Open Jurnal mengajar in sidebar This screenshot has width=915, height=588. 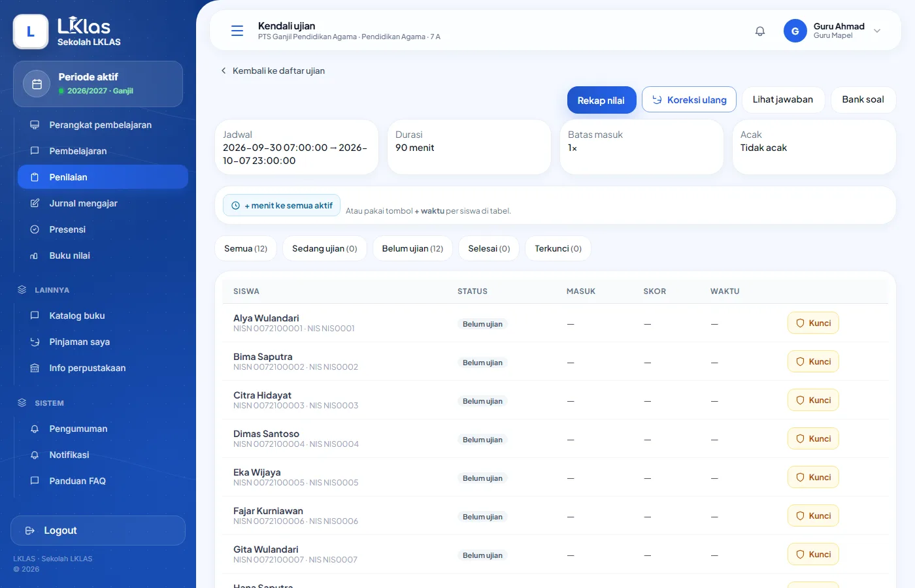[103, 203]
